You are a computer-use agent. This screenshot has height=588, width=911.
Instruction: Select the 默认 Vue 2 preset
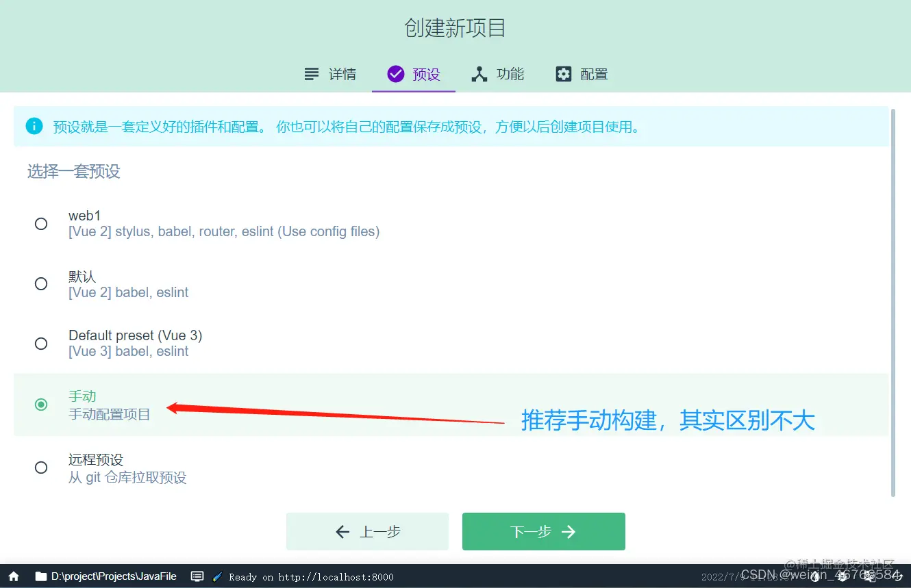click(41, 283)
